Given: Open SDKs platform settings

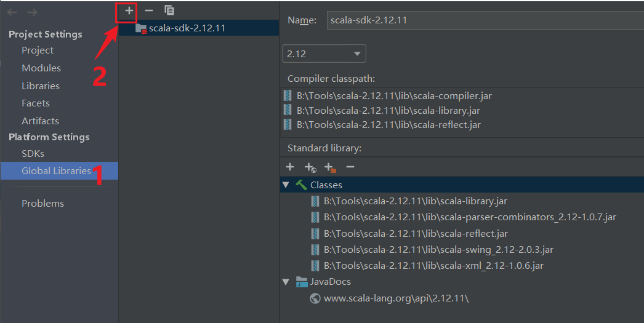Looking at the screenshot, I should tap(33, 153).
